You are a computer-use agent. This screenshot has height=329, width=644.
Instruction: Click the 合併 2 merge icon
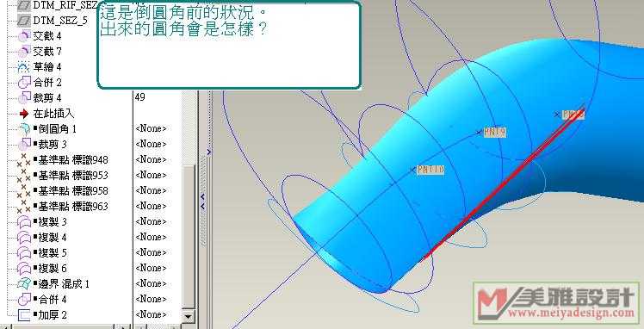click(x=24, y=83)
